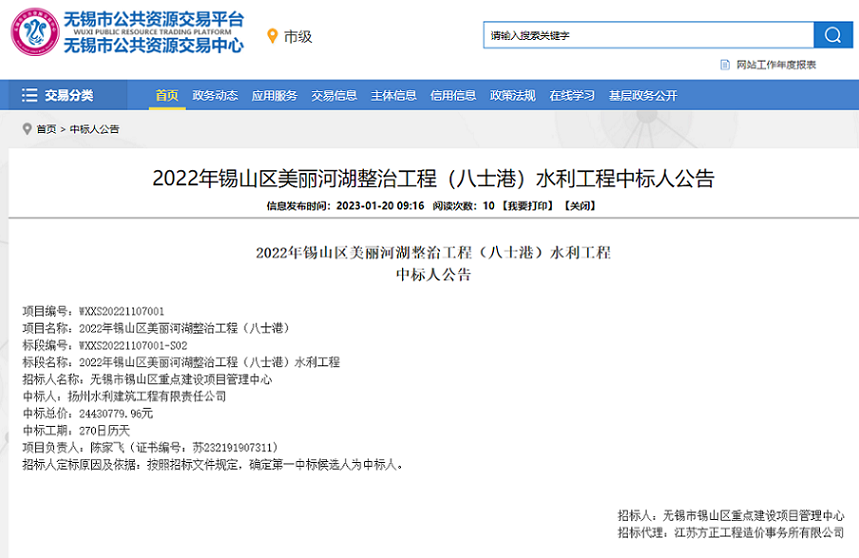Screen dimensions: 859x558
Task: Click the 我要打印 print link
Action: [x=526, y=206]
